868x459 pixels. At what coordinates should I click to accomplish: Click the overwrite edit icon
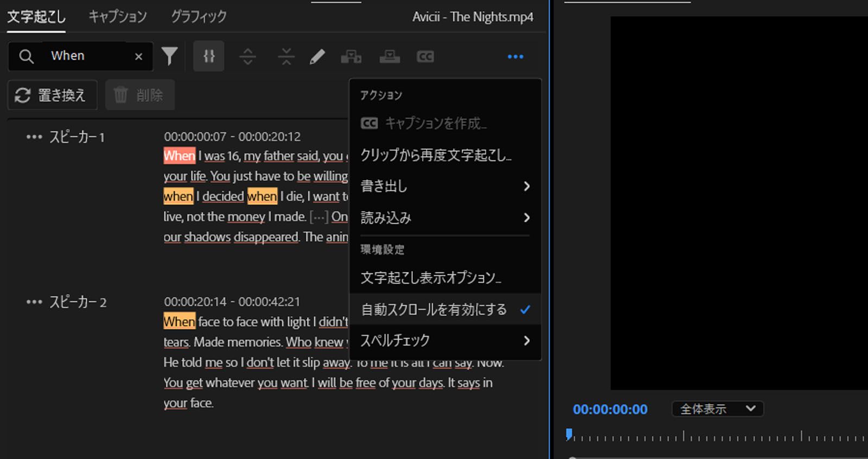[390, 56]
